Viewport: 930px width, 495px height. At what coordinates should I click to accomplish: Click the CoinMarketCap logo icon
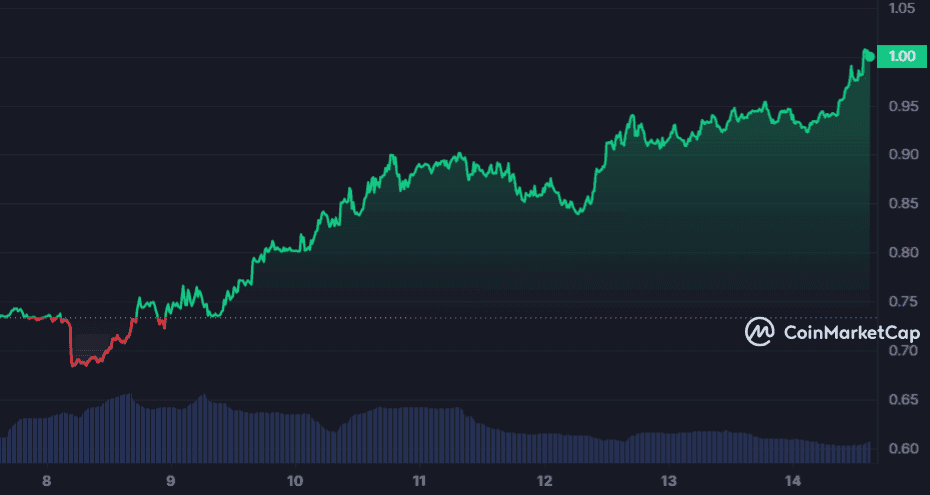coord(760,331)
